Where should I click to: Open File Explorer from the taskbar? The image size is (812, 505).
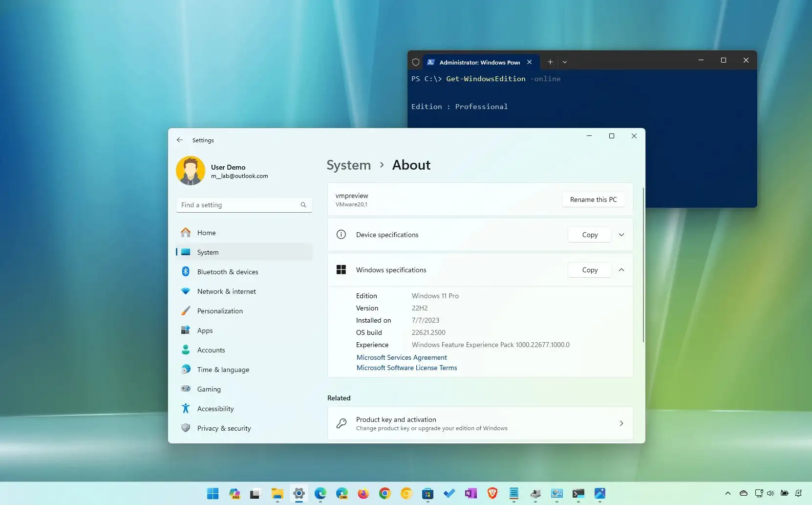277,494
